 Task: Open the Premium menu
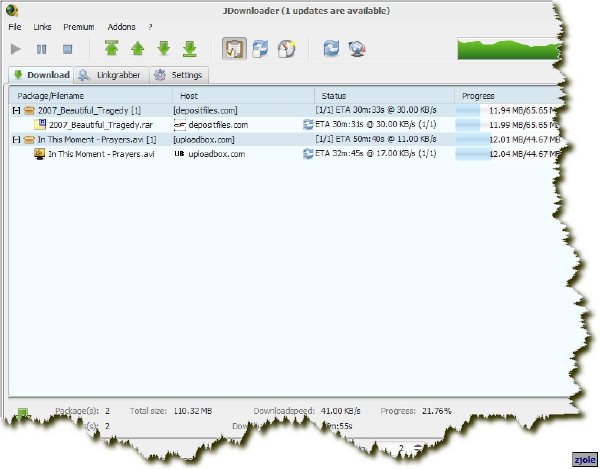[79, 27]
